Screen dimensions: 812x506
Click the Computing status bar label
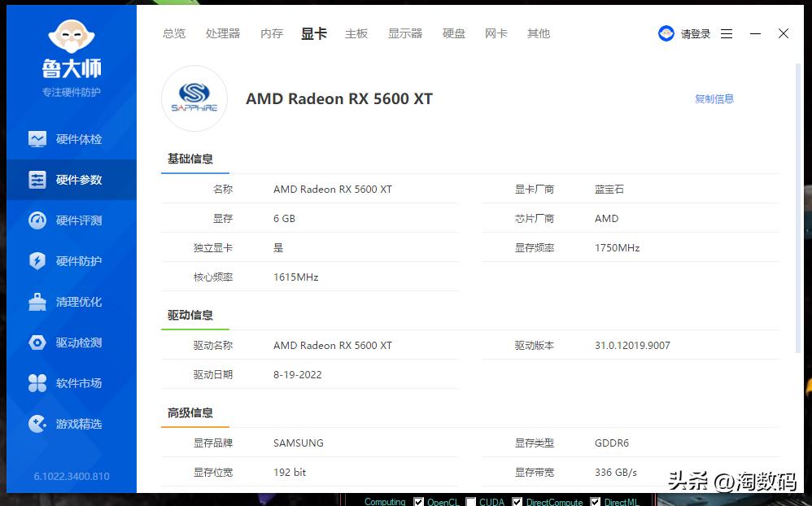coord(384,501)
